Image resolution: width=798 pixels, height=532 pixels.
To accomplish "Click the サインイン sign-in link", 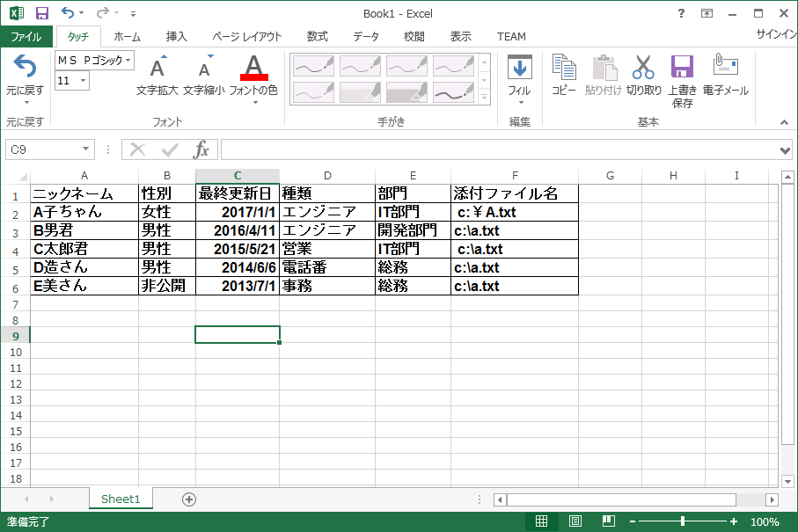I will click(x=777, y=34).
